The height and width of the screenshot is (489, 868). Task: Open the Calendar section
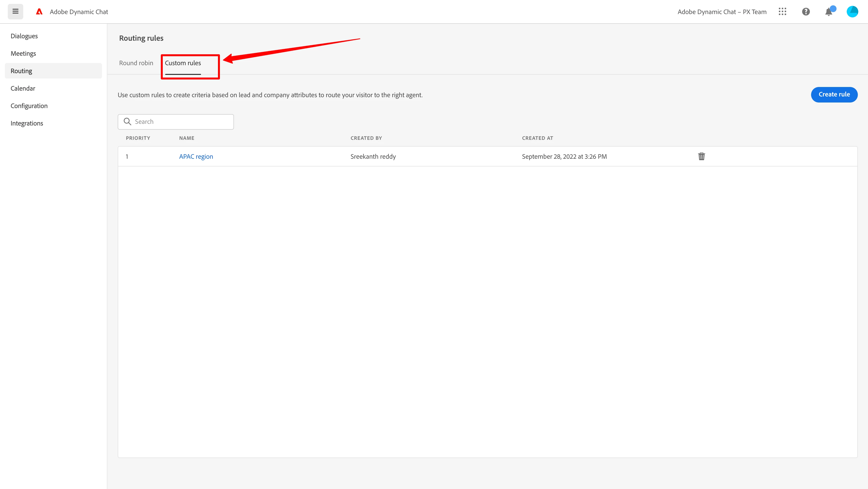(x=23, y=88)
